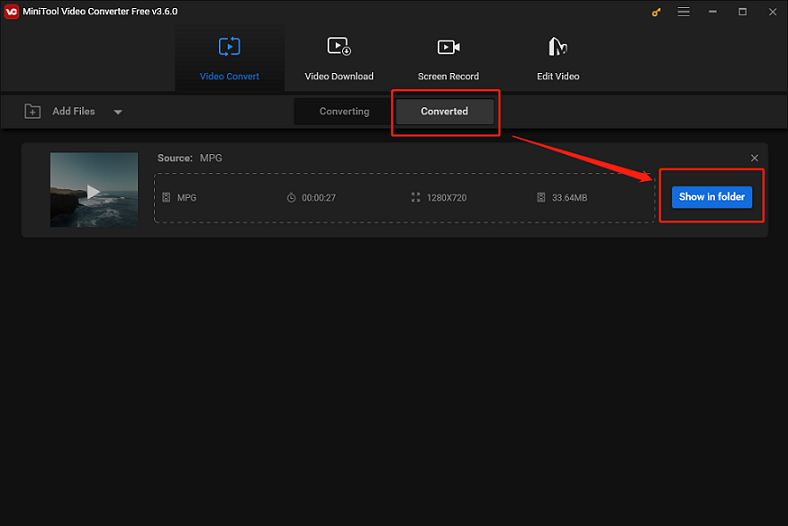Open the Video Convert tab
The width and height of the screenshot is (788, 526).
click(x=230, y=58)
